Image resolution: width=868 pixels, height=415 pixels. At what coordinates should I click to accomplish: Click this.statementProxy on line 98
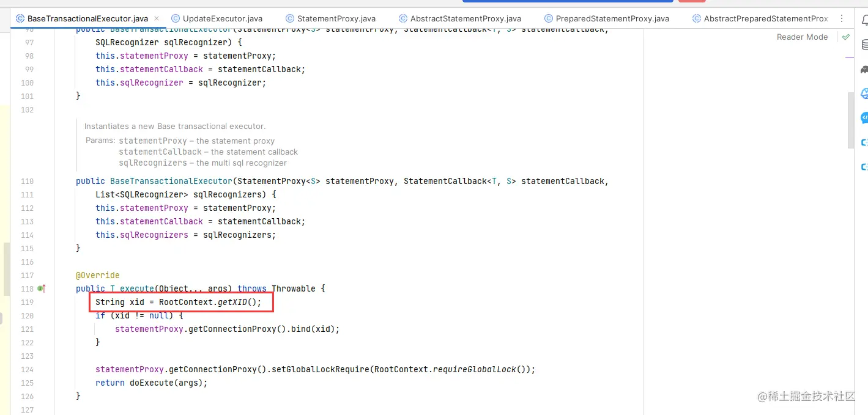[x=142, y=56]
